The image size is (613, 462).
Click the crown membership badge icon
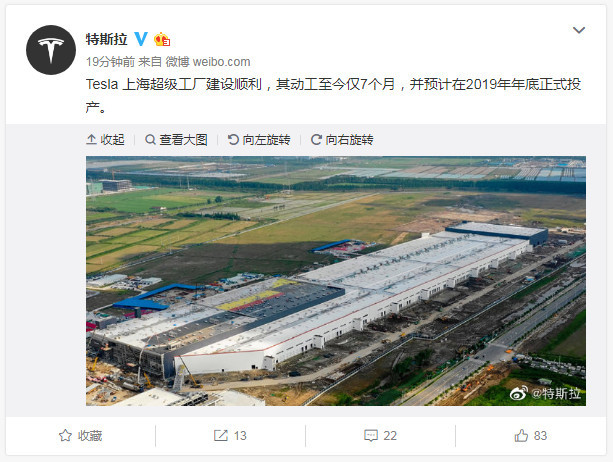click(x=162, y=39)
